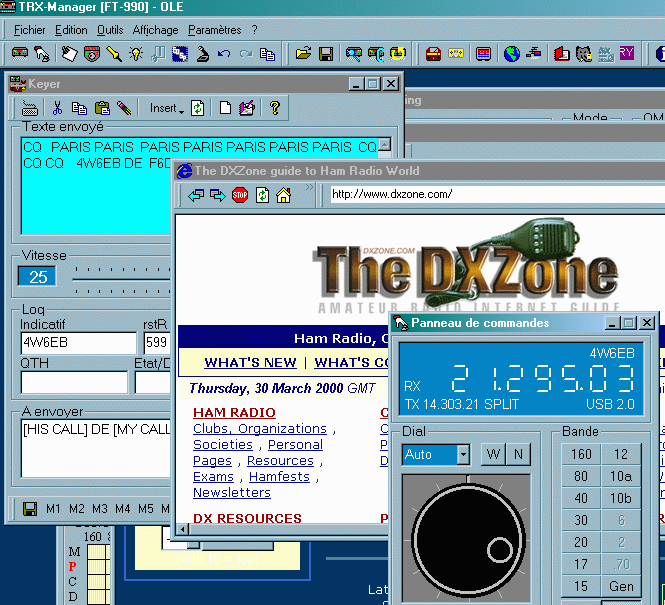Click the pencil eraser icon in Keyer toolbar
Screen dimensions: 665x605
click(x=124, y=108)
